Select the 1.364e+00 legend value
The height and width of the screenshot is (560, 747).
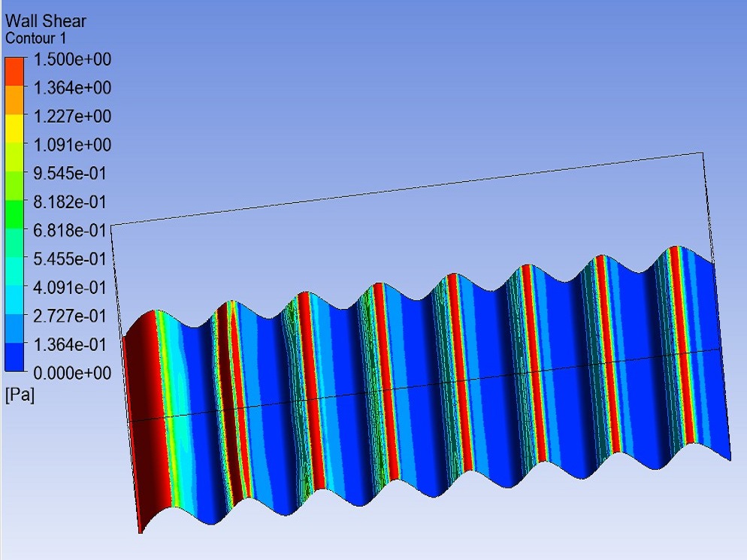coord(72,88)
